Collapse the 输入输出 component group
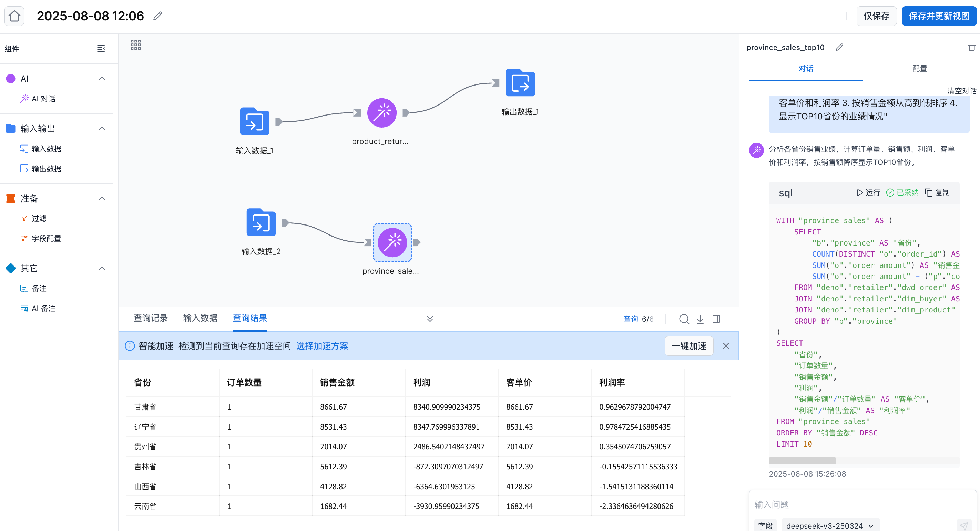980x531 pixels. (102, 129)
